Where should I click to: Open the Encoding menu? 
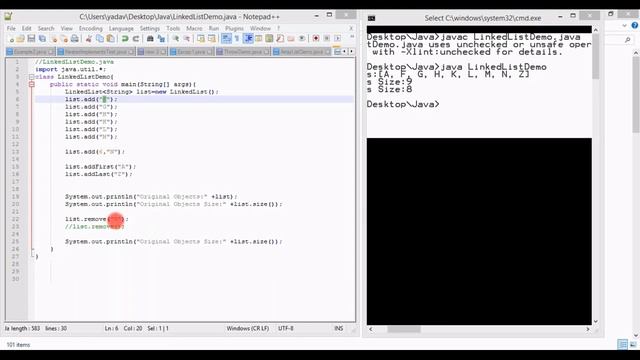(x=91, y=29)
